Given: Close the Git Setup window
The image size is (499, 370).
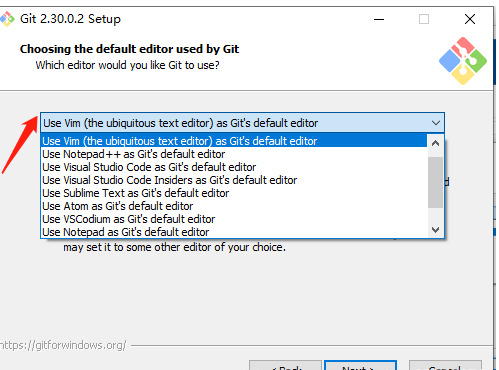Looking at the screenshot, I should pos(470,19).
